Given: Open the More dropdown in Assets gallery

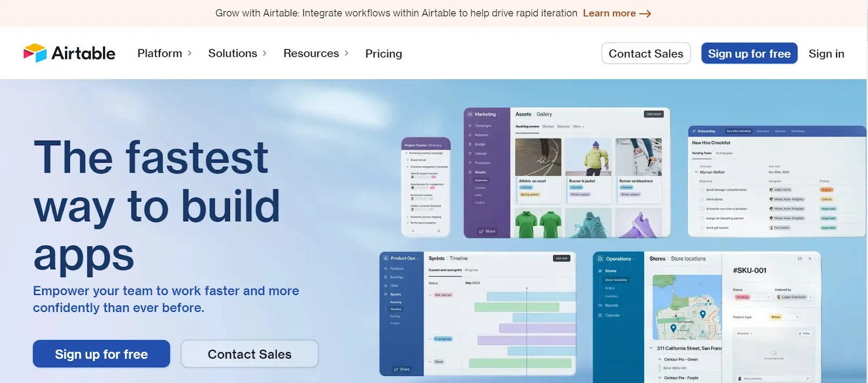Looking at the screenshot, I should point(579,126).
